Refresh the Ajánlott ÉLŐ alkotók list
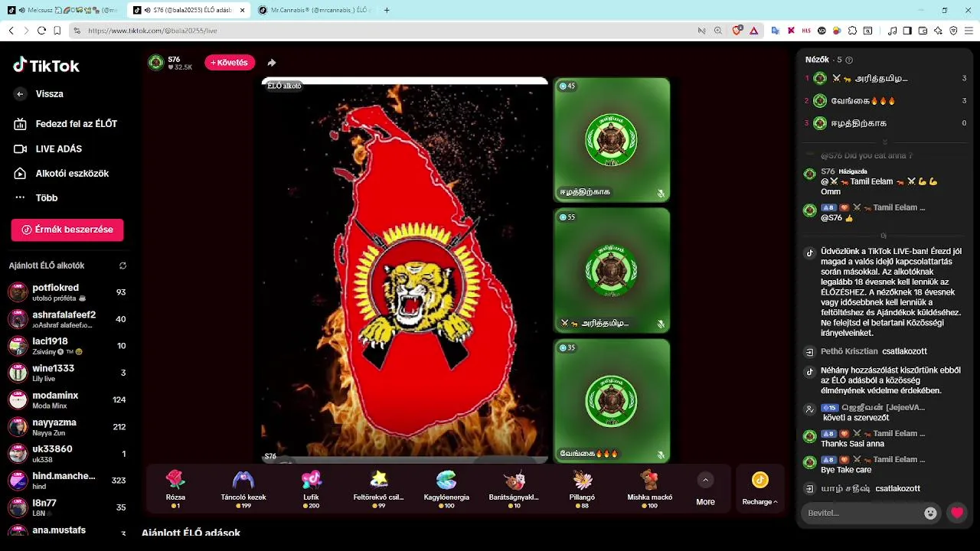Screen dimensions: 980x551 tap(122, 266)
